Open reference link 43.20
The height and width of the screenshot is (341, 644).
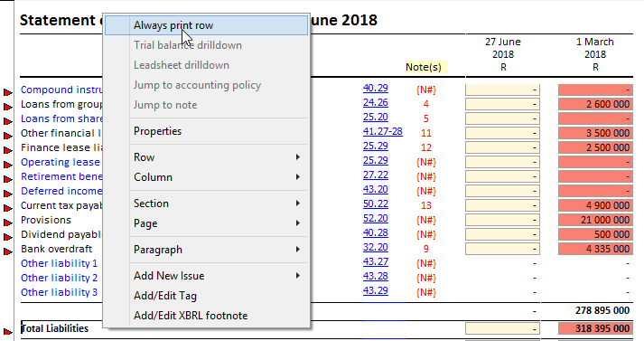click(376, 189)
